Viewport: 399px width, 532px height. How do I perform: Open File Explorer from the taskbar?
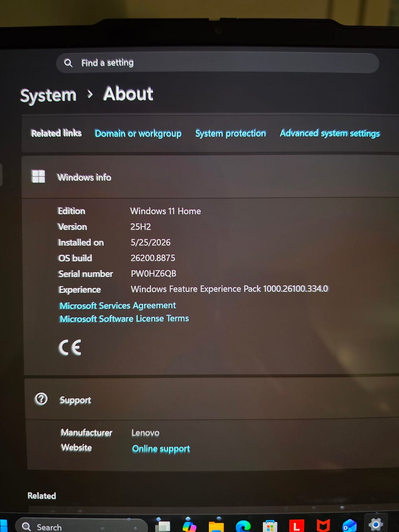[x=216, y=526]
